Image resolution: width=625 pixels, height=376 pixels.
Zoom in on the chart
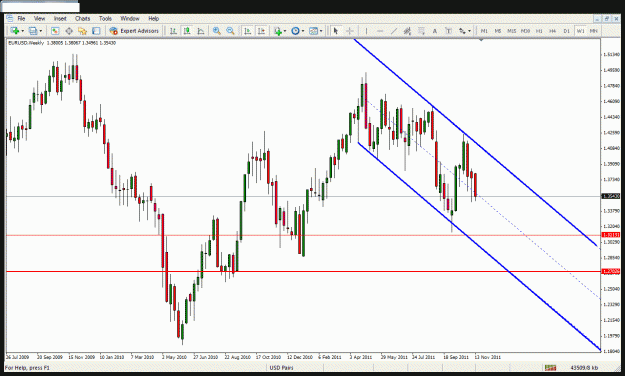(217, 31)
